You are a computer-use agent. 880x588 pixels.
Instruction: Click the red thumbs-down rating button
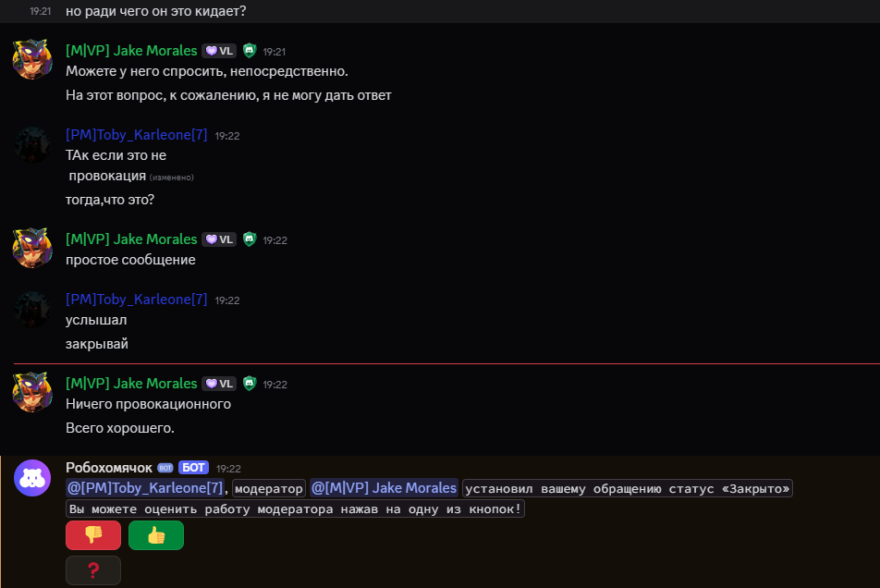tap(93, 535)
